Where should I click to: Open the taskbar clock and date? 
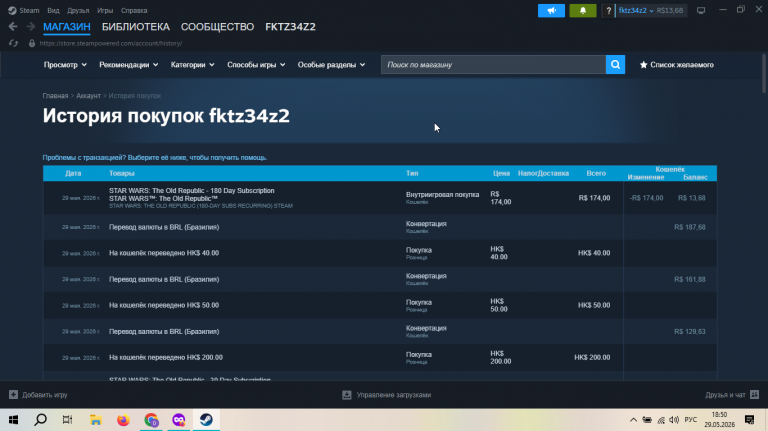click(x=720, y=420)
